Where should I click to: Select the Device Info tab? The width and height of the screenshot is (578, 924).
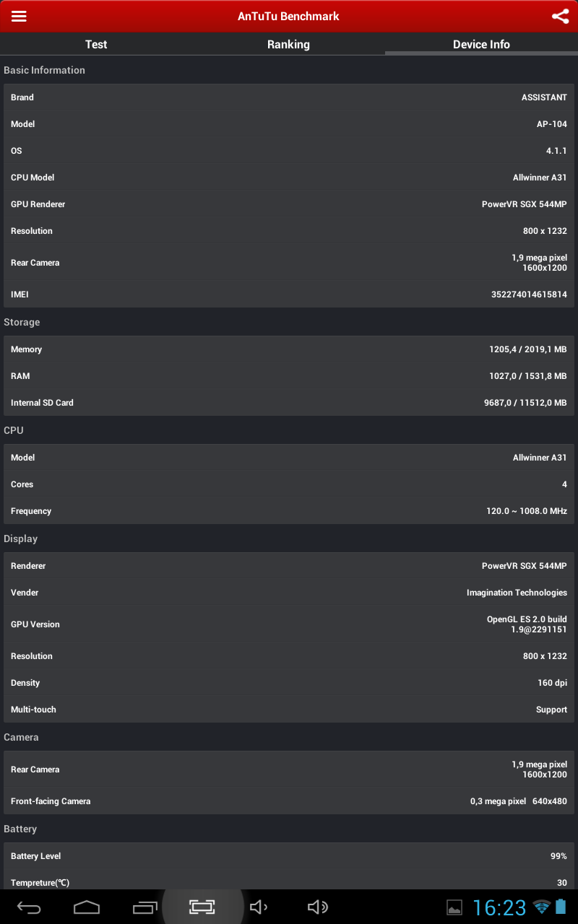(x=481, y=44)
